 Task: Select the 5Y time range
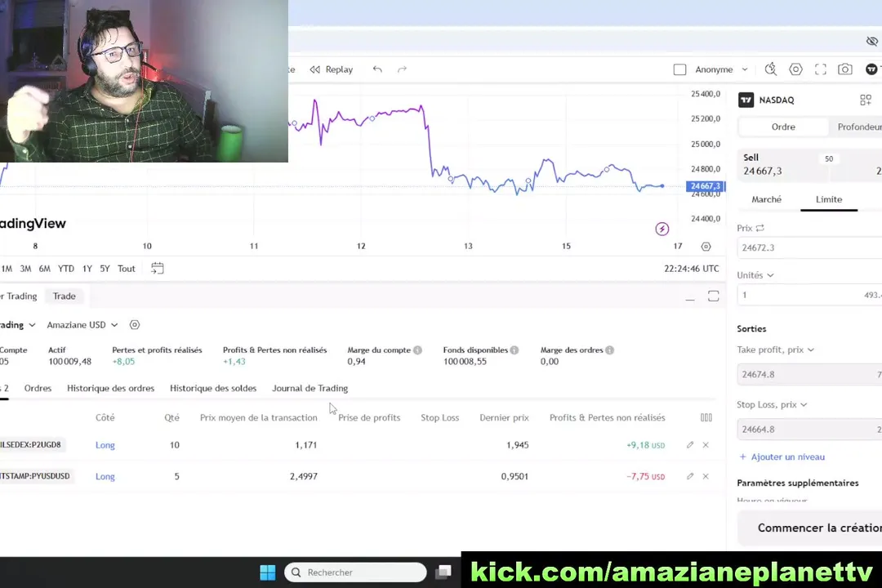105,269
